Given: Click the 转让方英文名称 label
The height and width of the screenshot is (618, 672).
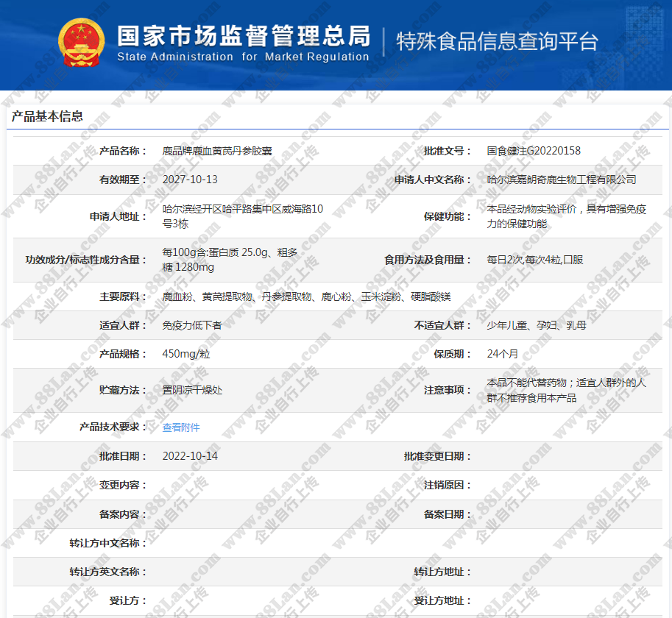Looking at the screenshot, I should coord(108,572).
